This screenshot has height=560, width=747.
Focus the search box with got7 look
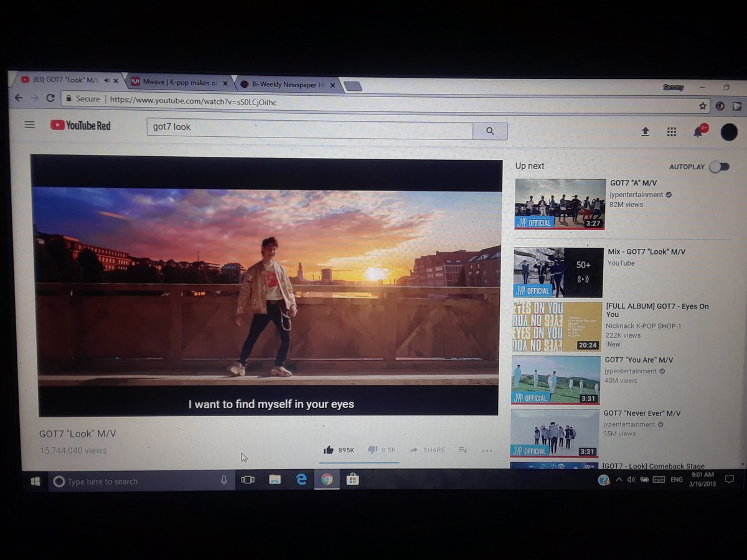click(x=309, y=129)
